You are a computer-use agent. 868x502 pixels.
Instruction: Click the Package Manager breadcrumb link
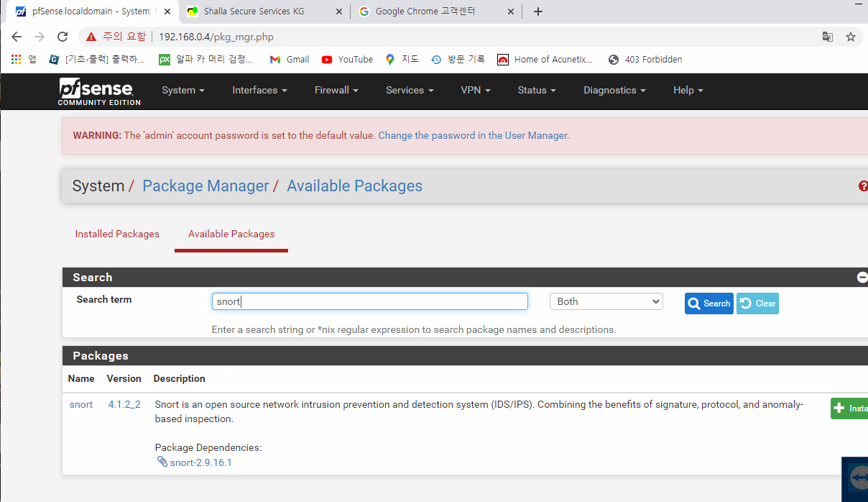[206, 186]
